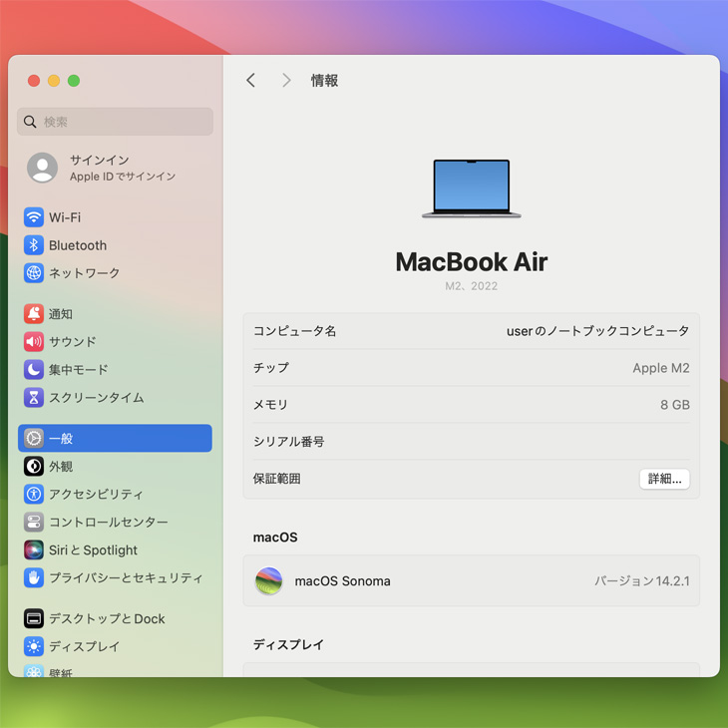Go back with the left chevron
The width and height of the screenshot is (728, 728).
(x=251, y=81)
